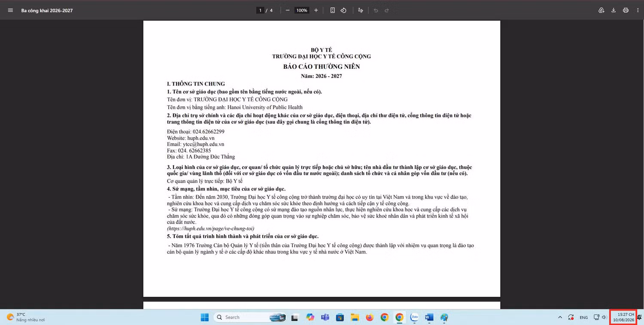Click the volume speaker icon
The width and height of the screenshot is (644, 325).
click(x=604, y=317)
